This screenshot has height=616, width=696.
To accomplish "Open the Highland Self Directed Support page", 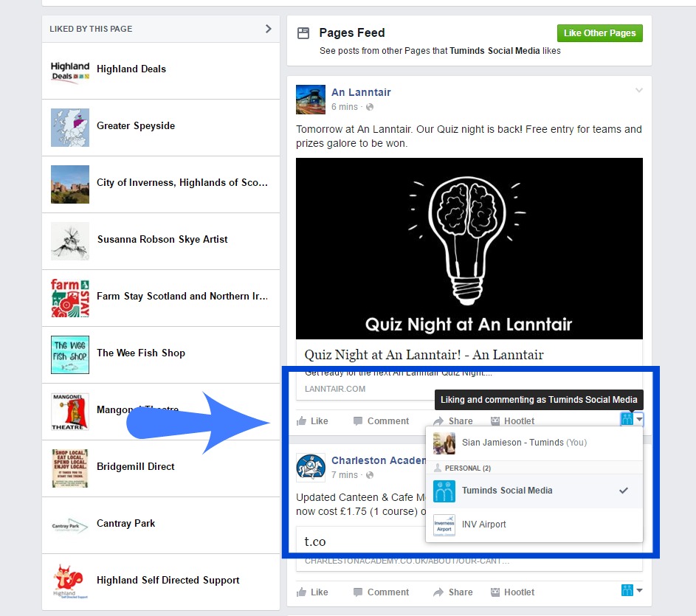I will click(x=168, y=581).
